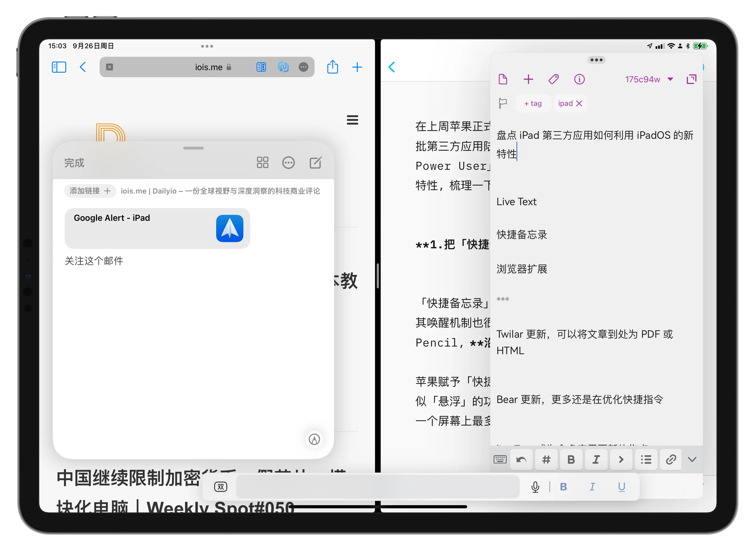Insert a bullet list
Image resolution: width=756 pixels, height=552 pixels.
646,459
